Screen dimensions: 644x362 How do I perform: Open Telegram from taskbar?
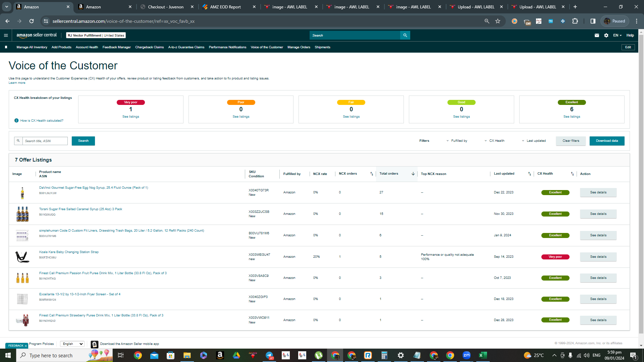click(x=269, y=355)
